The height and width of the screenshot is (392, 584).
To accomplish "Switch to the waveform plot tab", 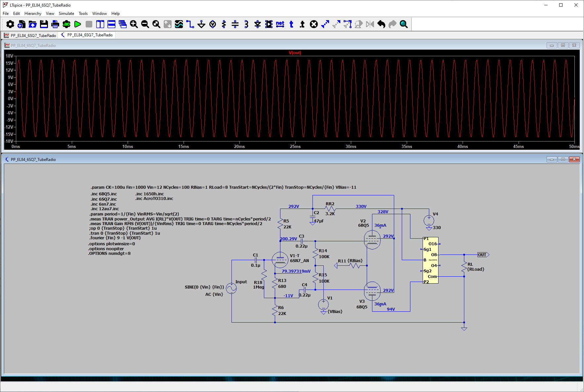I will [x=30, y=35].
